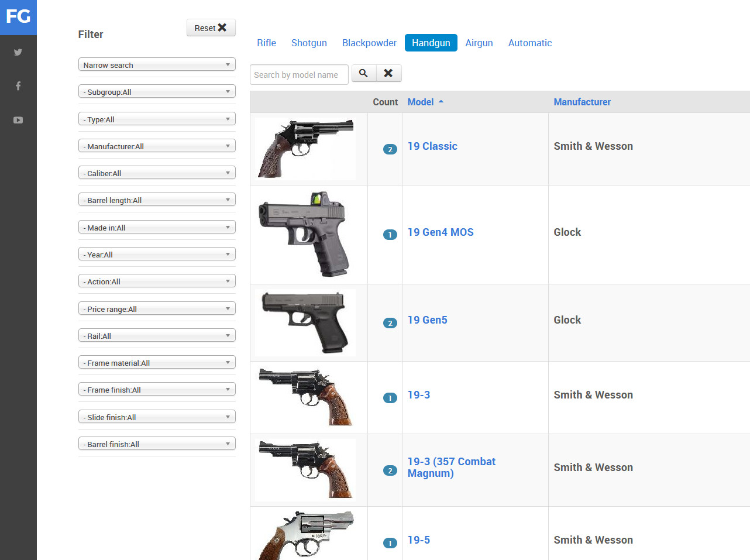
Task: Open the Frame finish filter dropdown
Action: 157,389
